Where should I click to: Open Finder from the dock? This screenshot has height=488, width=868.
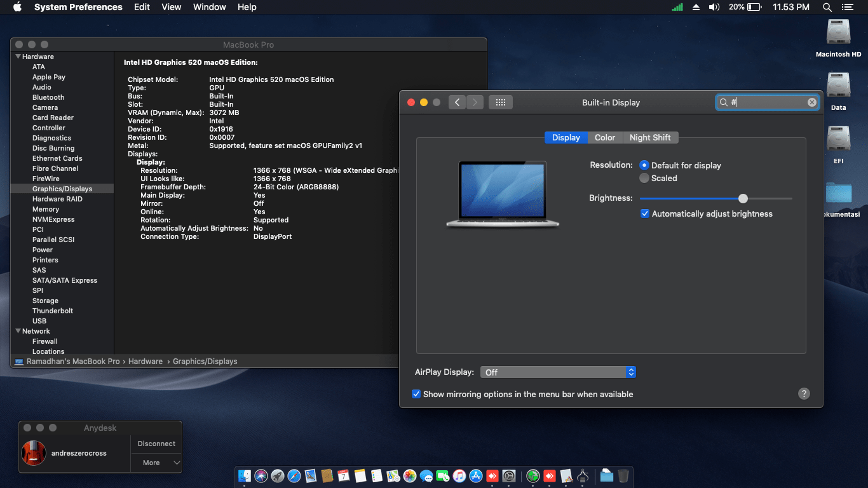(x=245, y=476)
